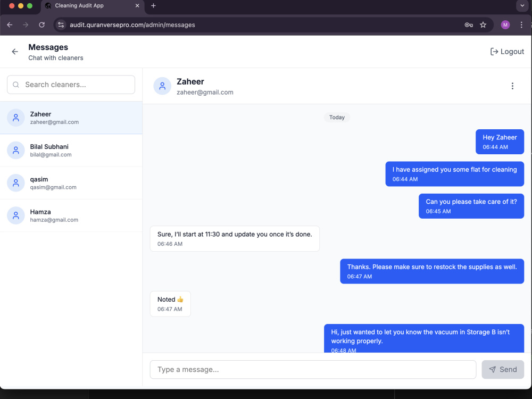
Task: Click the browser forward arrow
Action: [26, 25]
